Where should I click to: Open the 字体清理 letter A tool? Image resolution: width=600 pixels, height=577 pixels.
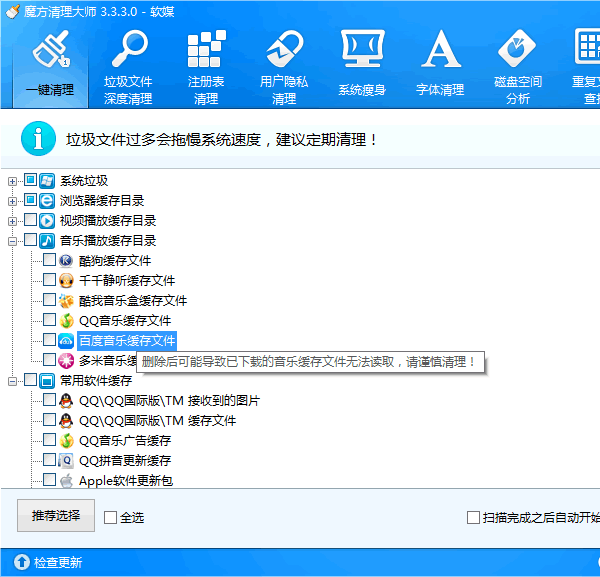(440, 65)
